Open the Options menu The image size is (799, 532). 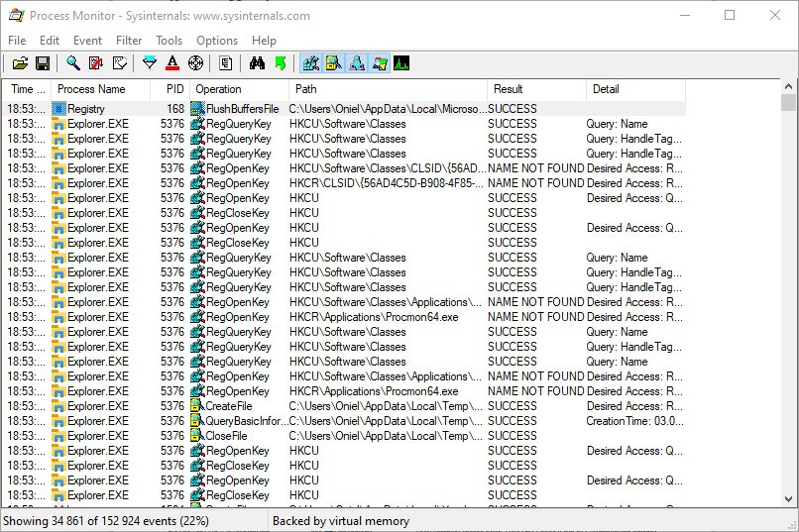tap(217, 41)
